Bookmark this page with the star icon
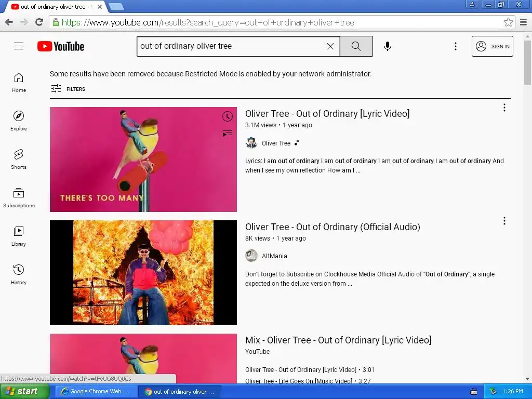532x399 pixels. pyautogui.click(x=508, y=22)
